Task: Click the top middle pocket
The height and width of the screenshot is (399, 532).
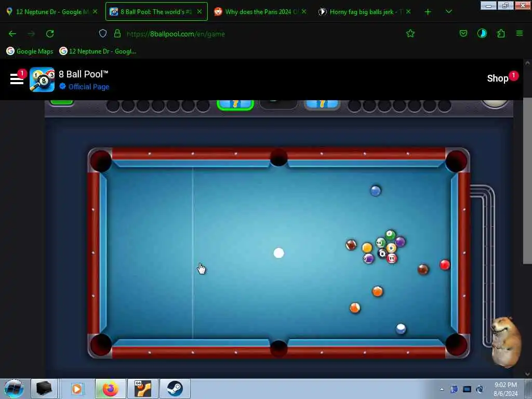Action: 278,158
